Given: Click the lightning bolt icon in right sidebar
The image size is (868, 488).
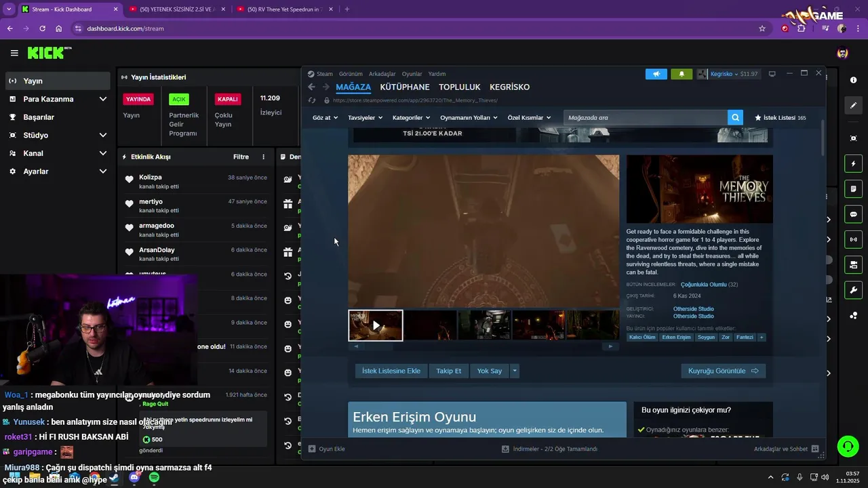Looking at the screenshot, I should click(x=853, y=163).
